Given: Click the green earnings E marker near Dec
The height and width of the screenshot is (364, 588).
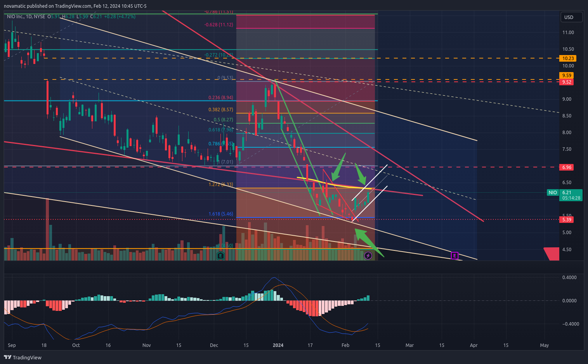Looking at the screenshot, I should [x=221, y=255].
